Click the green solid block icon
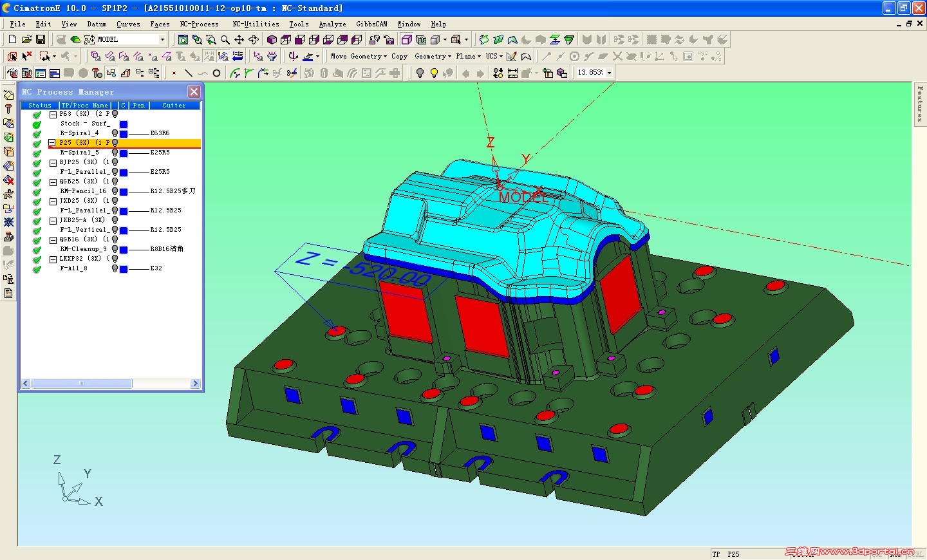 pyautogui.click(x=75, y=39)
